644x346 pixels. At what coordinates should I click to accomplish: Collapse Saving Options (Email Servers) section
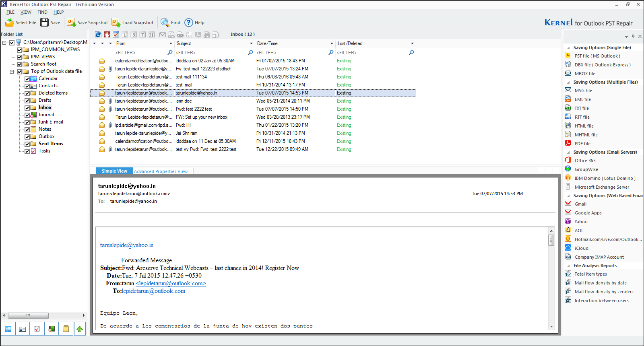click(x=568, y=152)
